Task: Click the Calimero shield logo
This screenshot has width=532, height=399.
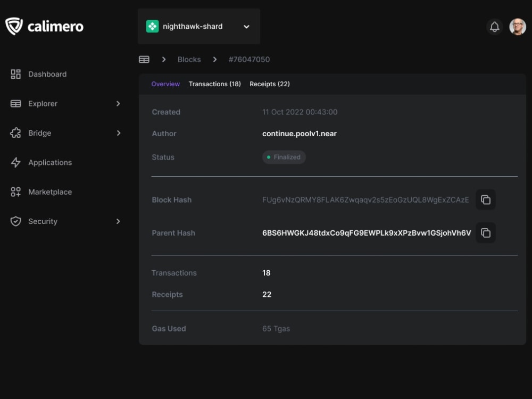Action: coord(14,26)
